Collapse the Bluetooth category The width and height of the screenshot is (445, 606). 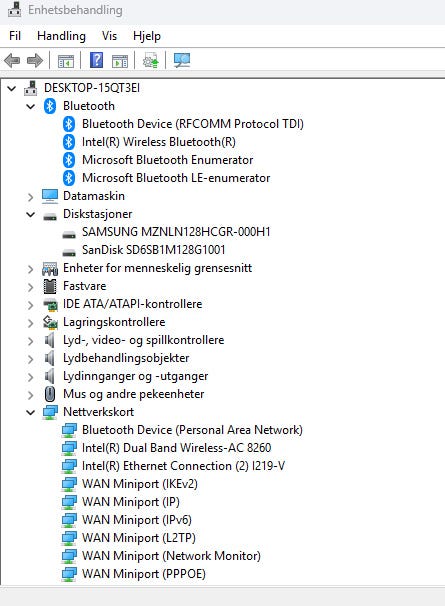point(31,106)
